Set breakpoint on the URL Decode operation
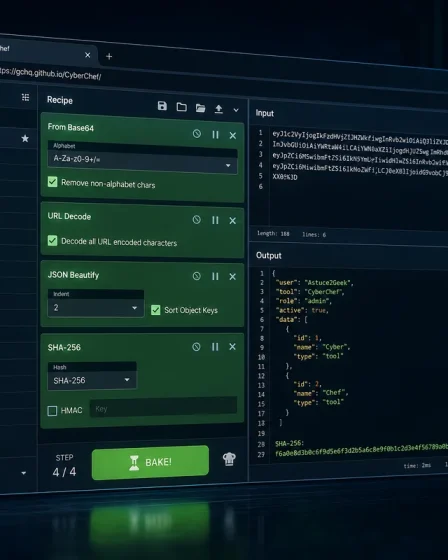 coord(215,220)
